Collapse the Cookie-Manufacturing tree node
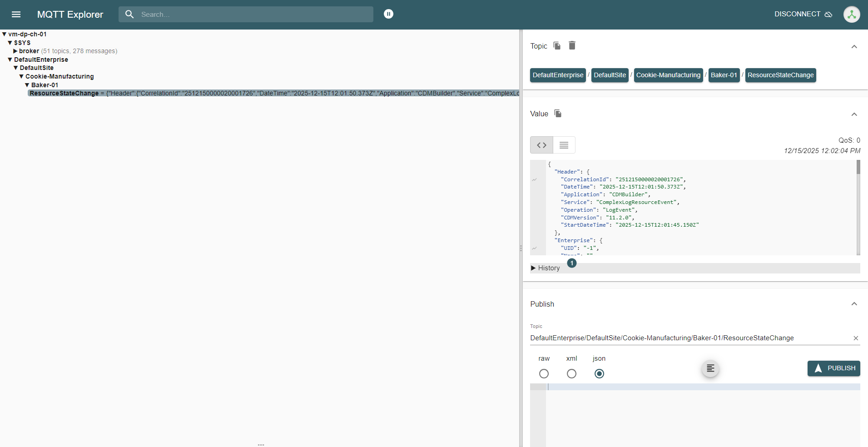The width and height of the screenshot is (868, 447). coord(21,76)
